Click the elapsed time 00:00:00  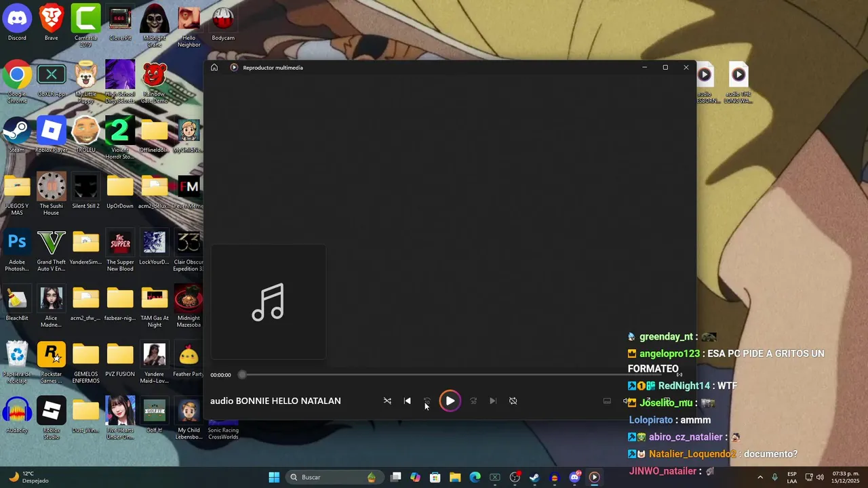(220, 375)
